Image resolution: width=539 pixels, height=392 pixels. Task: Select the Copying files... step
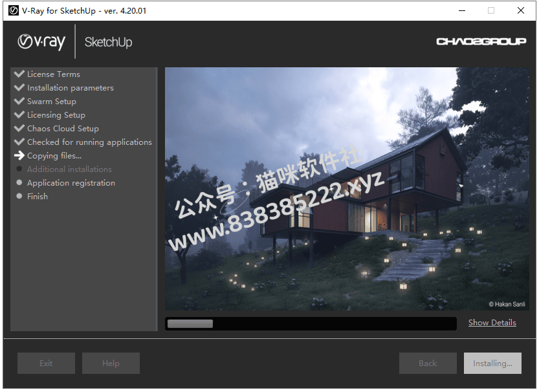(x=54, y=156)
